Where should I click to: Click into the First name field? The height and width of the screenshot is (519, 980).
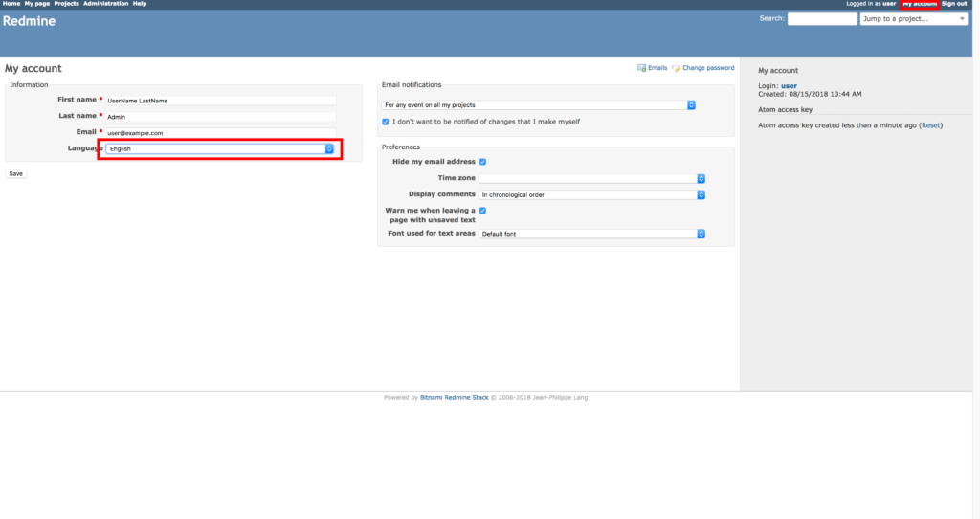coord(220,100)
